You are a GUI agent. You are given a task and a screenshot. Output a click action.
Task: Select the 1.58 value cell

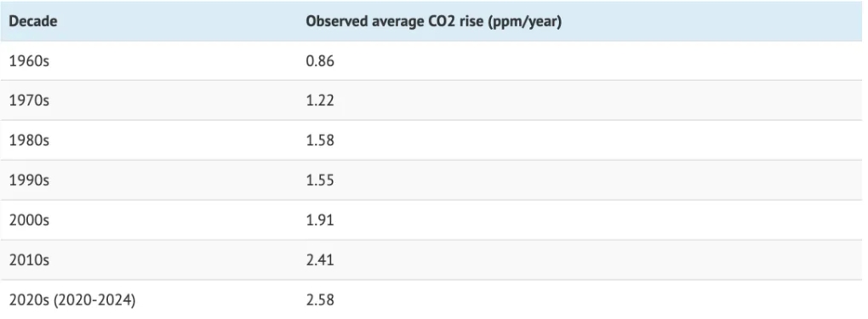[583, 140]
